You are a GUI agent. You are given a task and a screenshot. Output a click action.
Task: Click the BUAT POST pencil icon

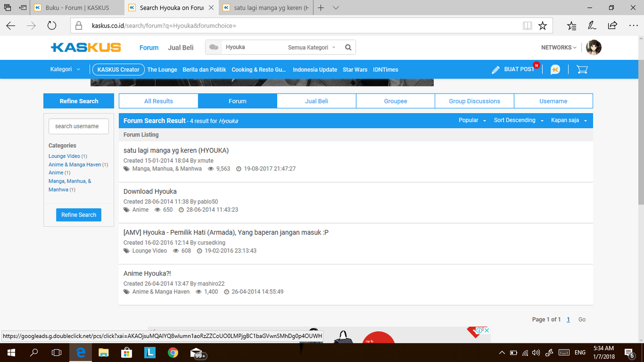[x=496, y=70]
